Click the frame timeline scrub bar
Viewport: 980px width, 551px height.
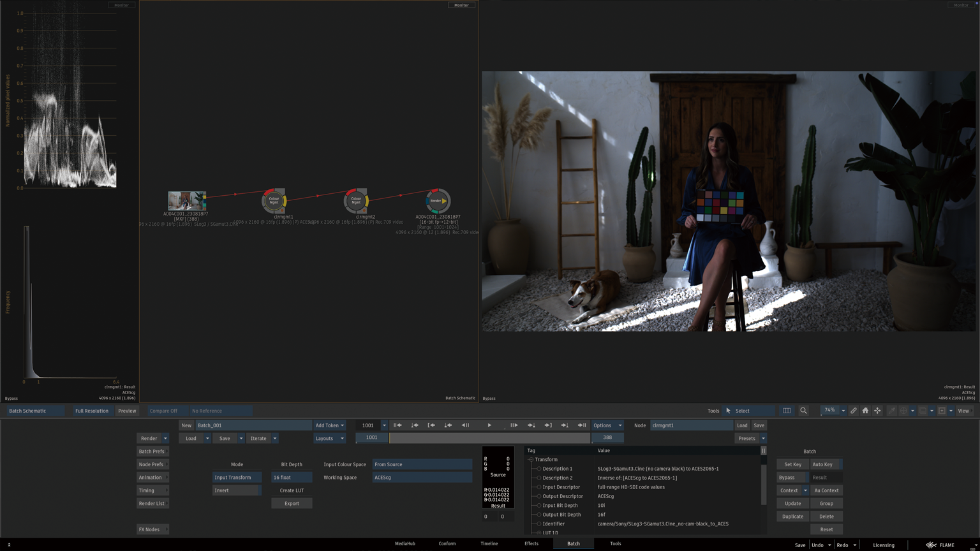489,438
